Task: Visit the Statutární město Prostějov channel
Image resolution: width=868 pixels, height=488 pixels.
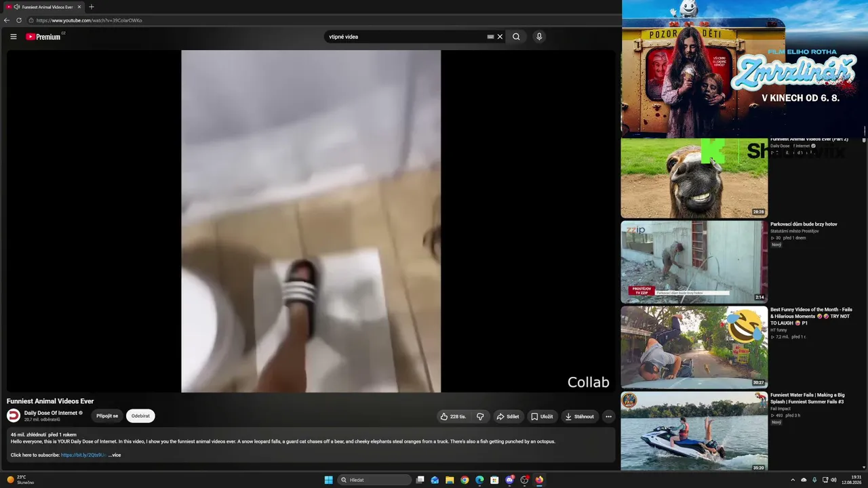Action: [794, 231]
